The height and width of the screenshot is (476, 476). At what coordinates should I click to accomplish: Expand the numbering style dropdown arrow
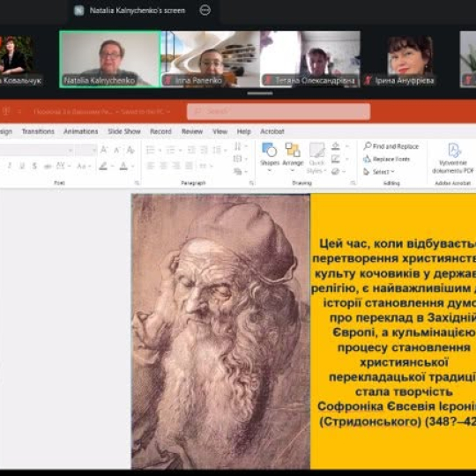pos(181,150)
